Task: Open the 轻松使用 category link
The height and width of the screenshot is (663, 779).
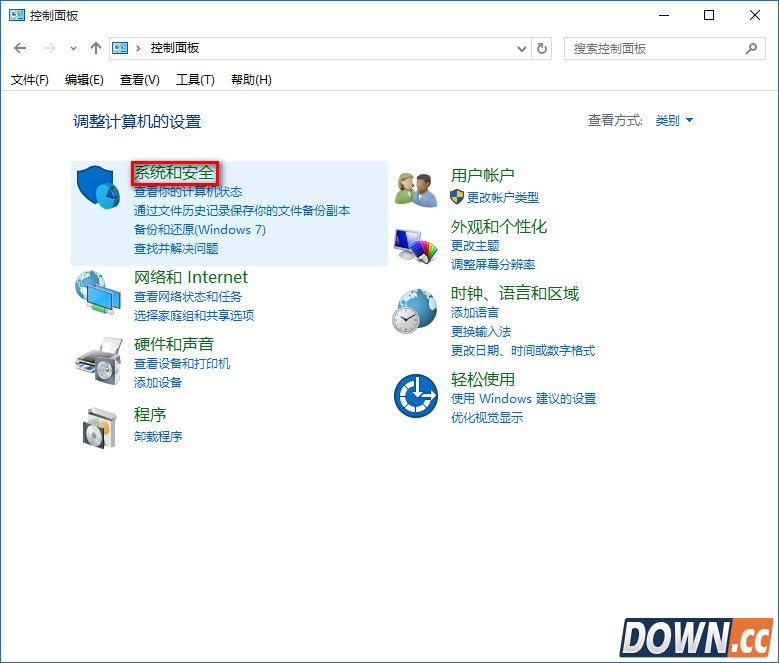Action: 483,379
